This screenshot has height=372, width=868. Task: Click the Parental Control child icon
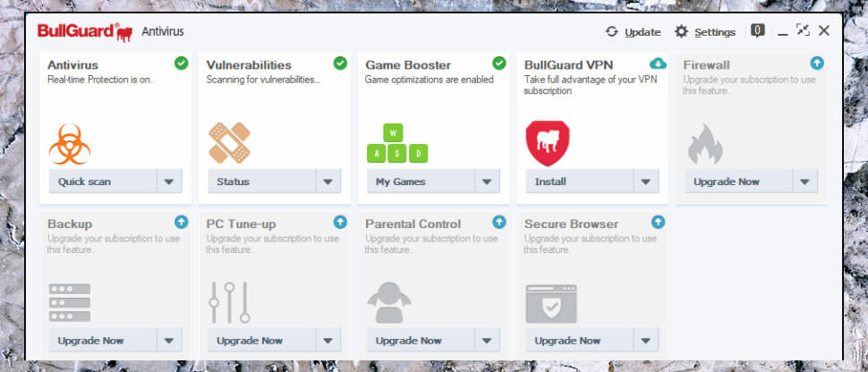click(x=389, y=303)
